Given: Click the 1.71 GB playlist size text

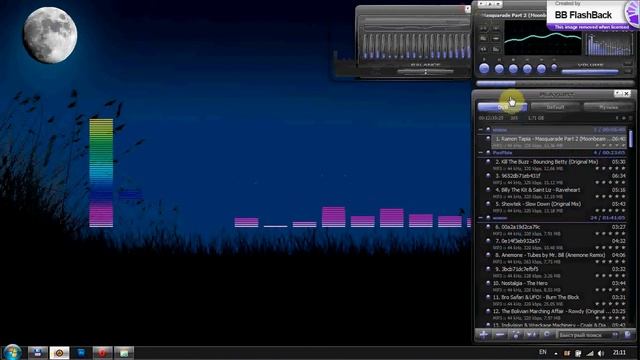Looking at the screenshot, I should pos(536,118).
